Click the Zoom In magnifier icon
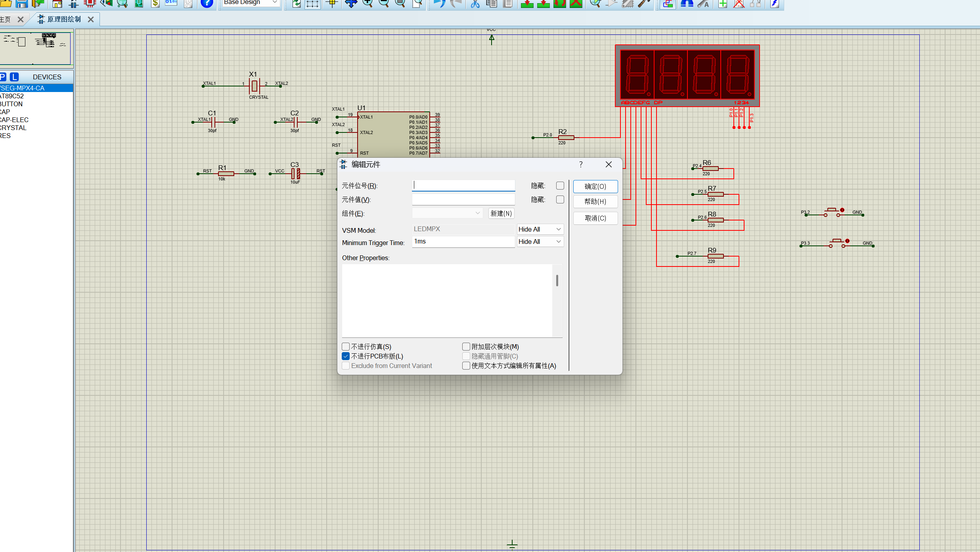The height and width of the screenshot is (552, 980). pos(367,4)
